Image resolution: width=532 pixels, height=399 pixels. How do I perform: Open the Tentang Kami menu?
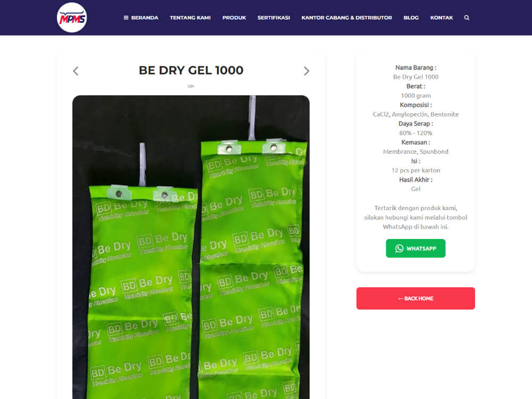point(190,18)
